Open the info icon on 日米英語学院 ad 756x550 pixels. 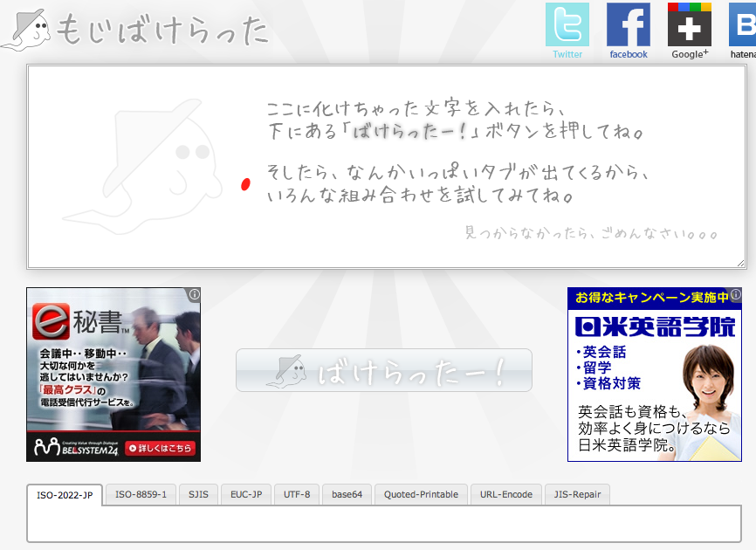[736, 294]
